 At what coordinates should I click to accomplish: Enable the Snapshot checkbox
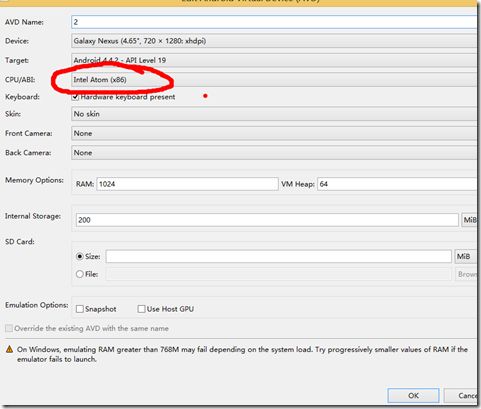pos(80,309)
